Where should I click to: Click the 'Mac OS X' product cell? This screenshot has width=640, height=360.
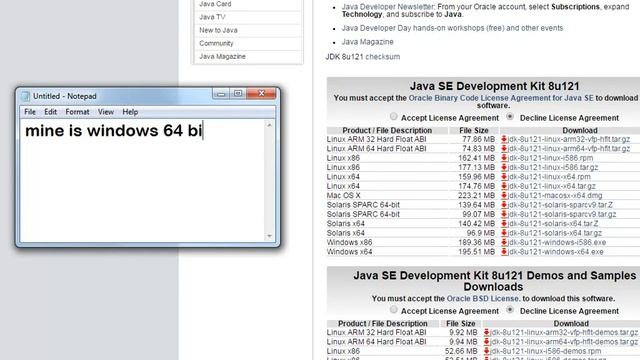343,196
